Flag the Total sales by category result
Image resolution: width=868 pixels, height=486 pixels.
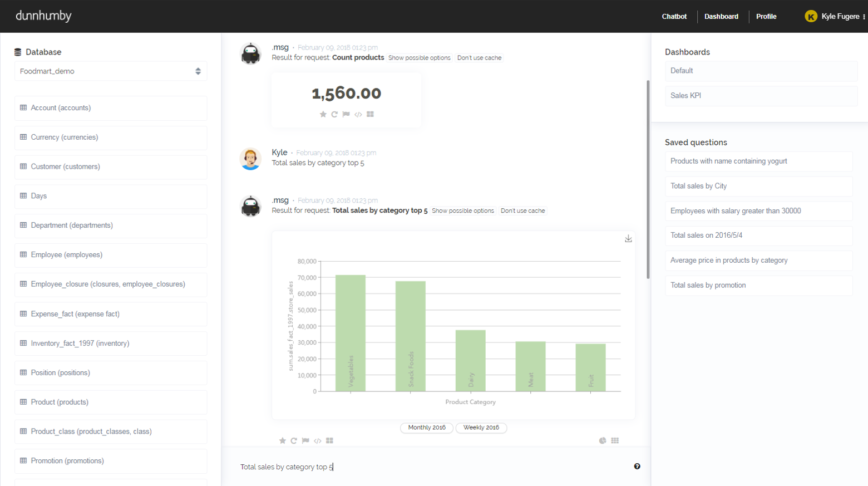(x=305, y=441)
